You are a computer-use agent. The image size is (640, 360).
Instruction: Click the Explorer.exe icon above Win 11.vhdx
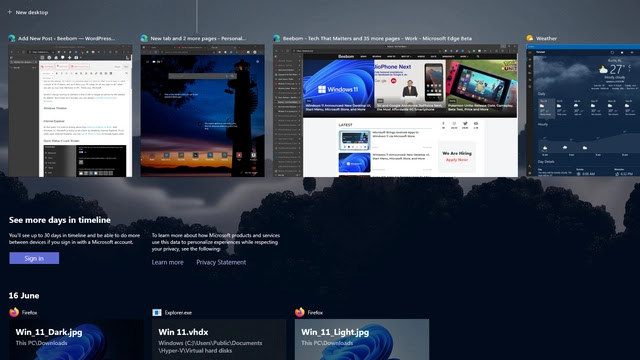(157, 312)
